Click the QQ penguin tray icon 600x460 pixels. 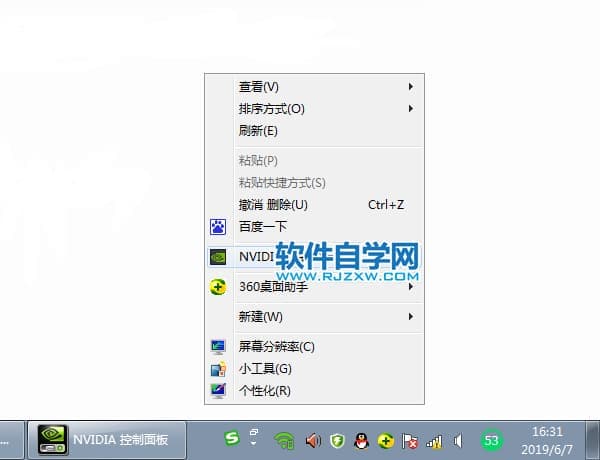pos(361,440)
